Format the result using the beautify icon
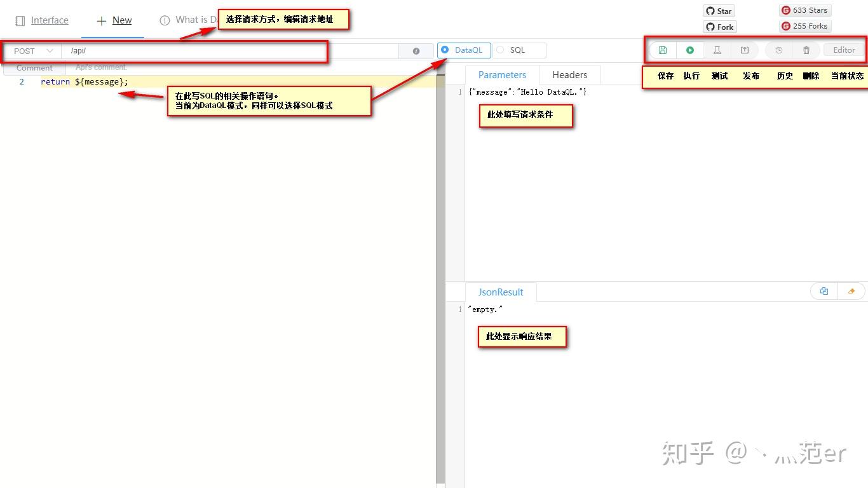This screenshot has width=868, height=488. (851, 290)
